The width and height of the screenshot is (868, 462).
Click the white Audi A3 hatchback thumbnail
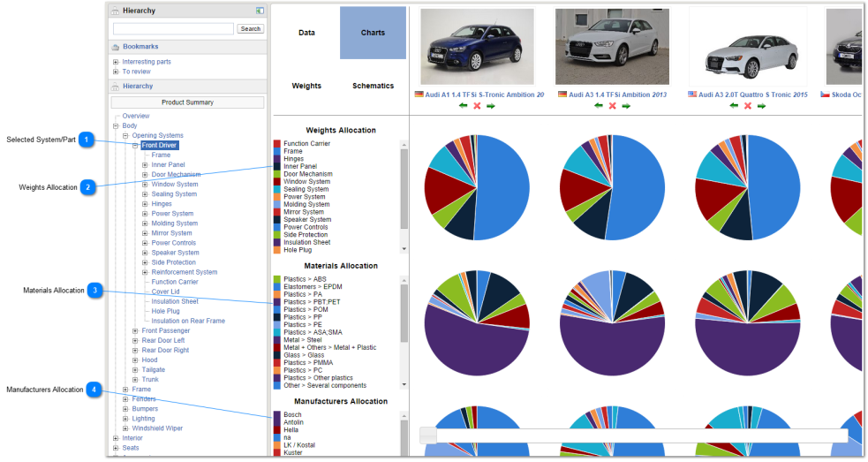(612, 47)
